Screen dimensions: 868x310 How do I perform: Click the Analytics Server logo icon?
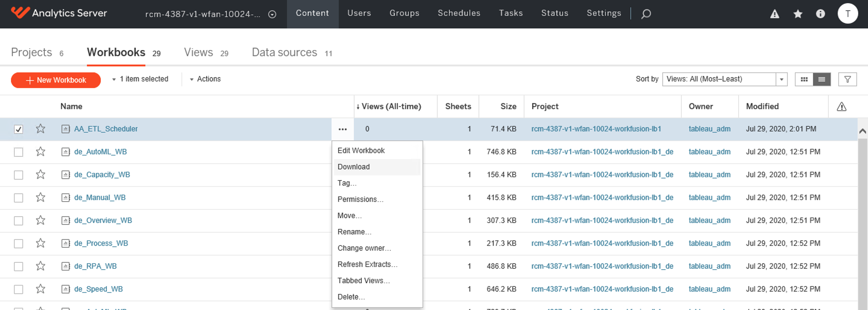coord(20,12)
